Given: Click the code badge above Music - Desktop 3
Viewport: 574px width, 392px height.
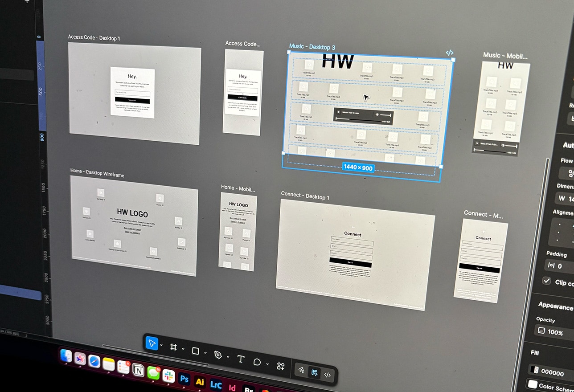Looking at the screenshot, I should point(450,53).
